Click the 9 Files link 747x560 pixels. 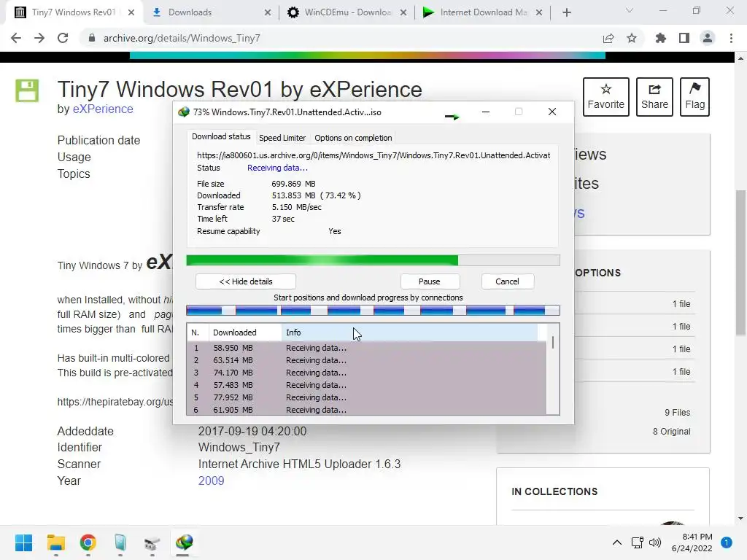coord(678,413)
